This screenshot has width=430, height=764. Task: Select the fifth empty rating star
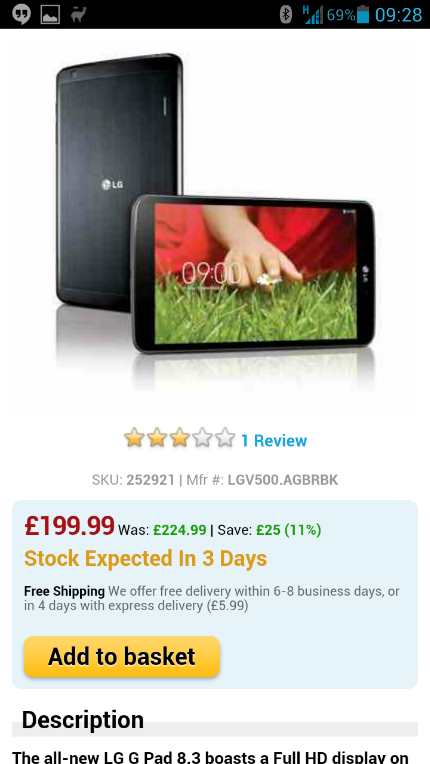(225, 438)
